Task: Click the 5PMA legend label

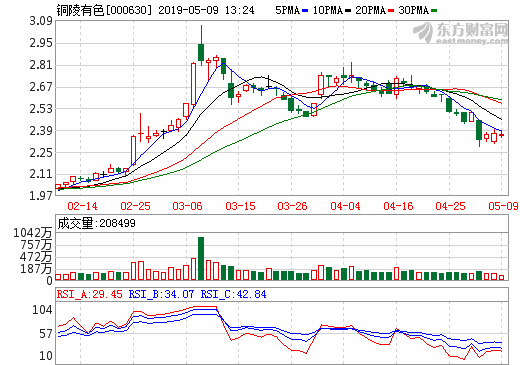Action: [x=287, y=10]
